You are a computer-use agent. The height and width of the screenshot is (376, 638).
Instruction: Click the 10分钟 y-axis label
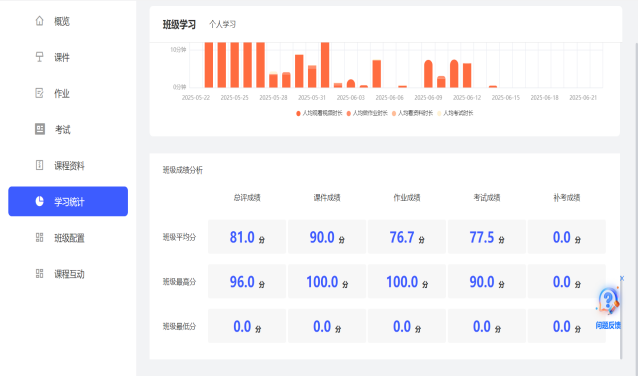click(178, 50)
